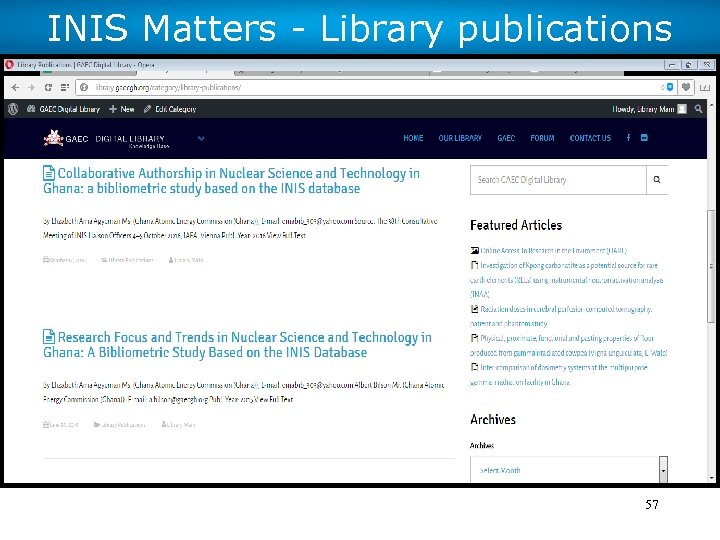This screenshot has width=720, height=540.
Task: Open OUR LIBRARY navigation item
Action: [460, 138]
